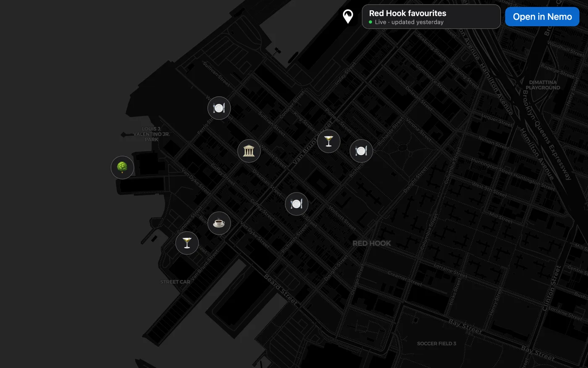Open the Red Hook favourites title card

click(431, 17)
